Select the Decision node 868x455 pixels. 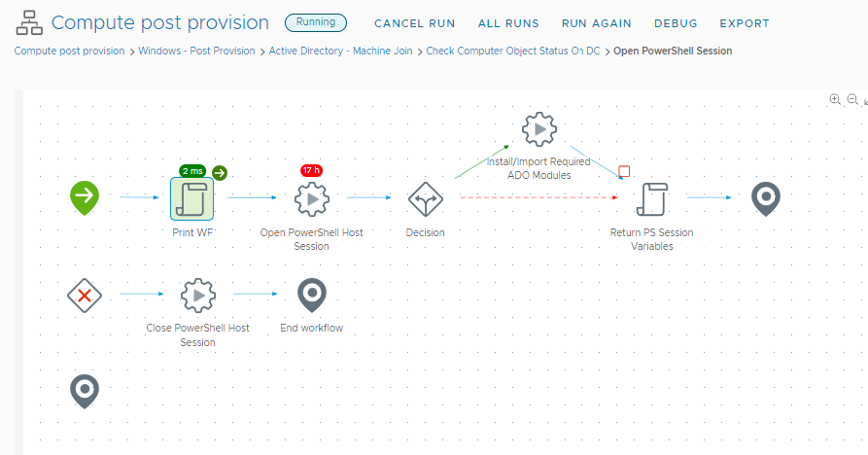pyautogui.click(x=425, y=198)
